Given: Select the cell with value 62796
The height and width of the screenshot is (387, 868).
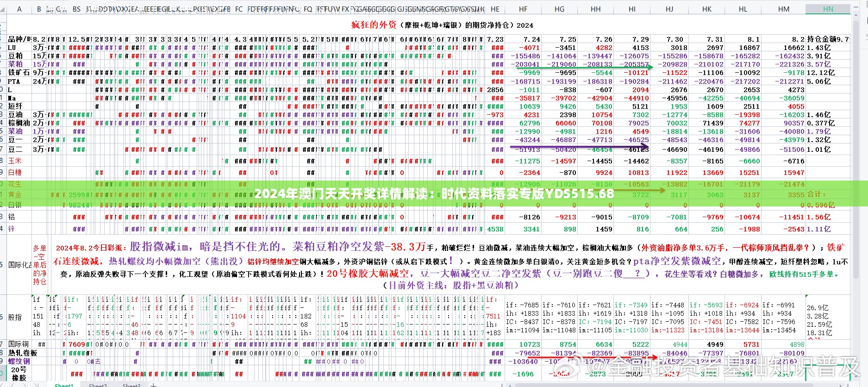Looking at the screenshot, I should tap(523, 123).
